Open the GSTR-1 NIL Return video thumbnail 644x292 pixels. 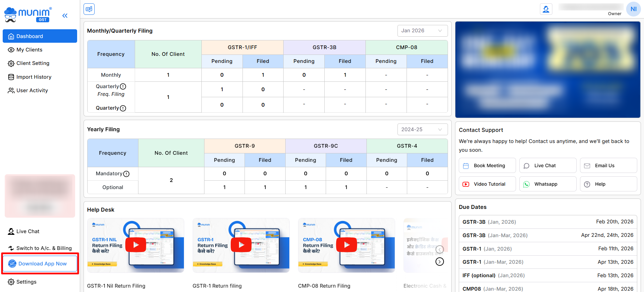pos(136,245)
